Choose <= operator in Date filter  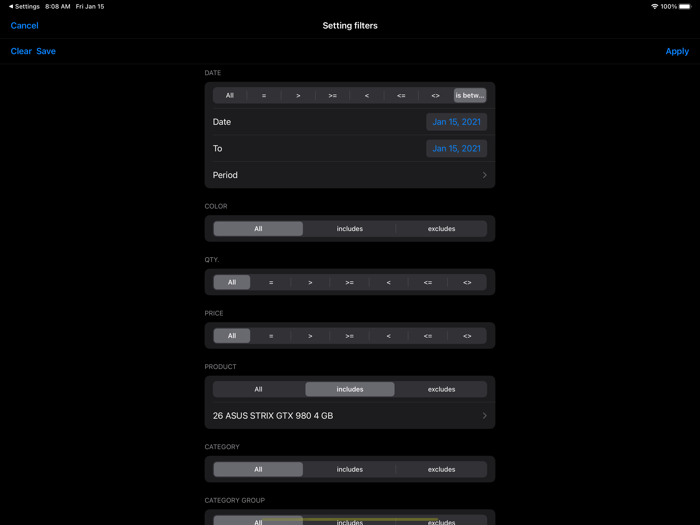point(401,95)
